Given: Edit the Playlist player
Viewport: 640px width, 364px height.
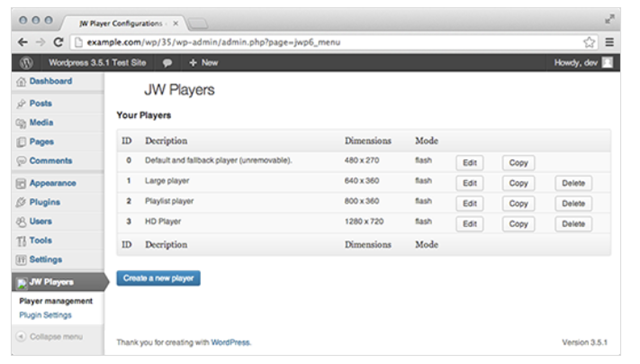Looking at the screenshot, I should tap(470, 204).
